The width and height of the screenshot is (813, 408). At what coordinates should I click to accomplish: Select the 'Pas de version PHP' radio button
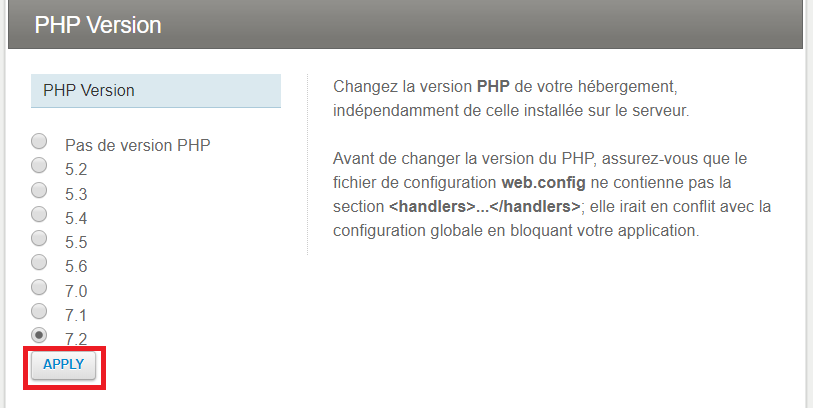pyautogui.click(x=39, y=141)
